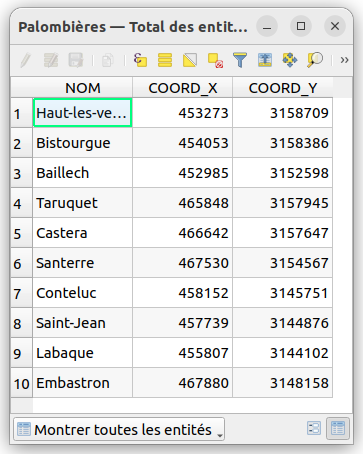Click the multi-edit mode toolbar icon

point(51,60)
